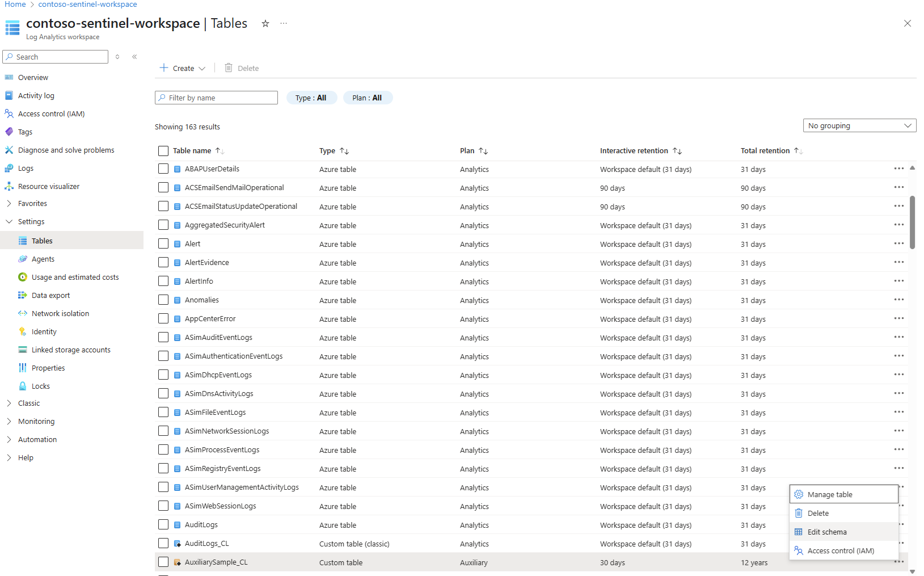Click the Delete toolbar button
This screenshot has width=924, height=576.
[x=242, y=68]
